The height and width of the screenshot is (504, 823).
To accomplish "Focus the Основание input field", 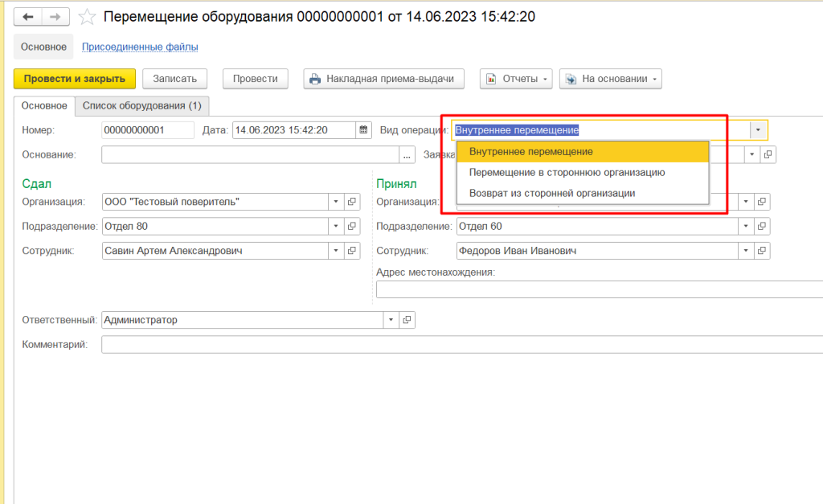I will pos(251,155).
